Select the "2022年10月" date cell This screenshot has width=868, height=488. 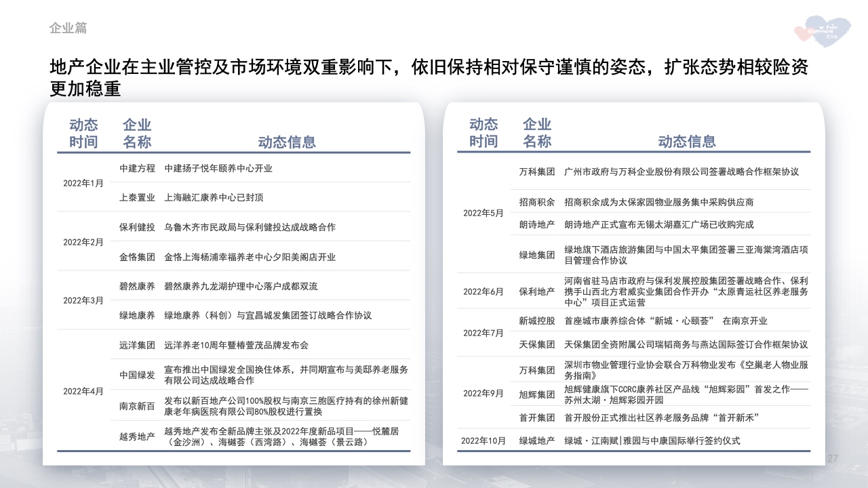(x=484, y=441)
